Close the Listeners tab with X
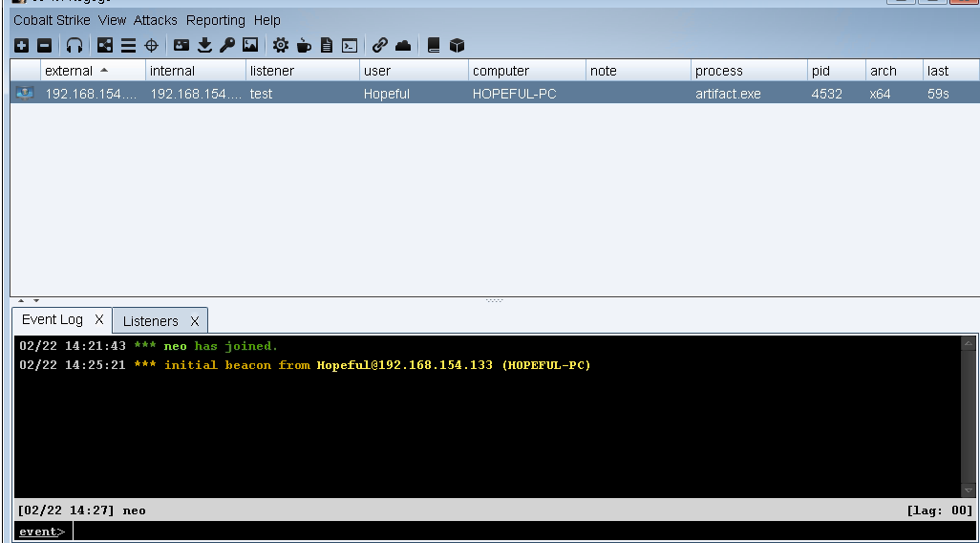 coord(194,321)
